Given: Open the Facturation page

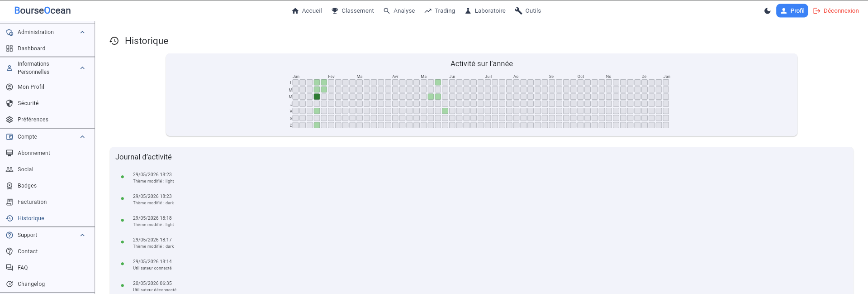Looking at the screenshot, I should (x=47, y=202).
